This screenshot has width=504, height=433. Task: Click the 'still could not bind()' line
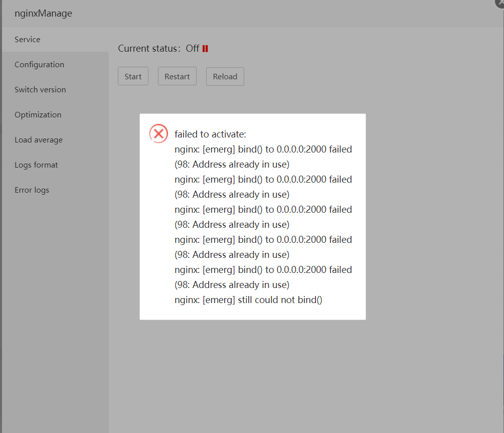(x=248, y=300)
